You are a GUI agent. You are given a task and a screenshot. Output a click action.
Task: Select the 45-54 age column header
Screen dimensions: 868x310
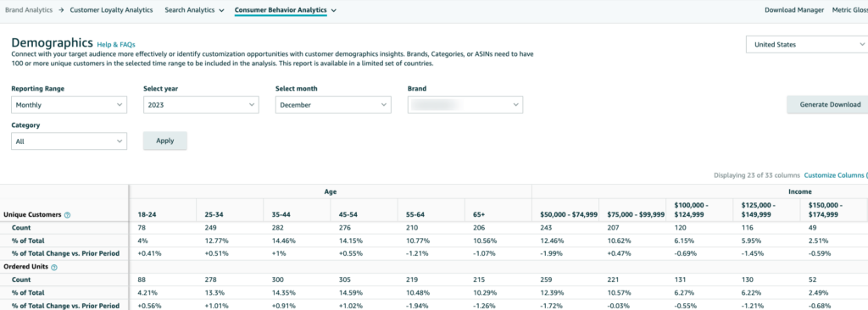(348, 214)
